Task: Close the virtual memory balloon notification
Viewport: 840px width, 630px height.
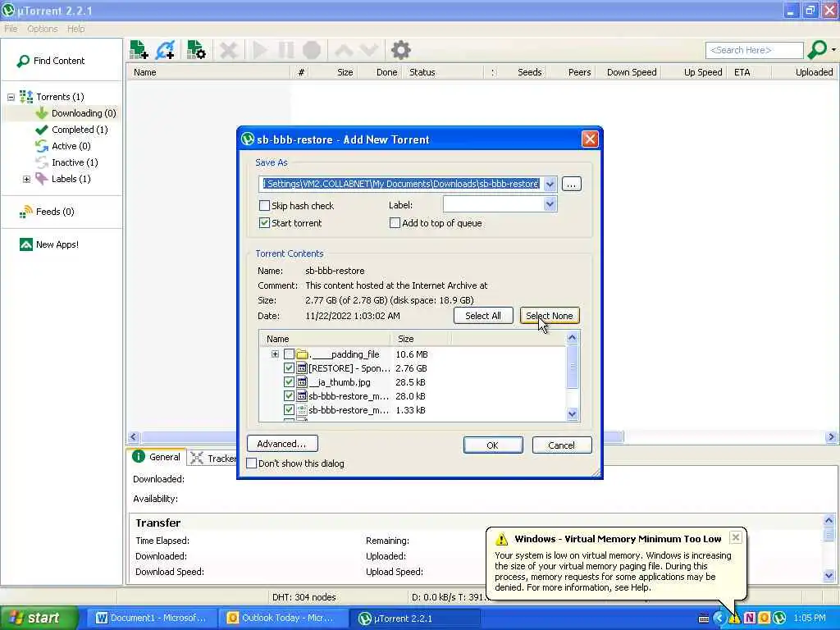Action: point(736,537)
